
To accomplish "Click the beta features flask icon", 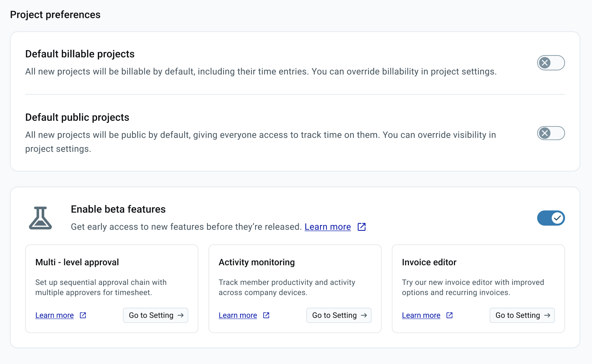I will [x=41, y=218].
